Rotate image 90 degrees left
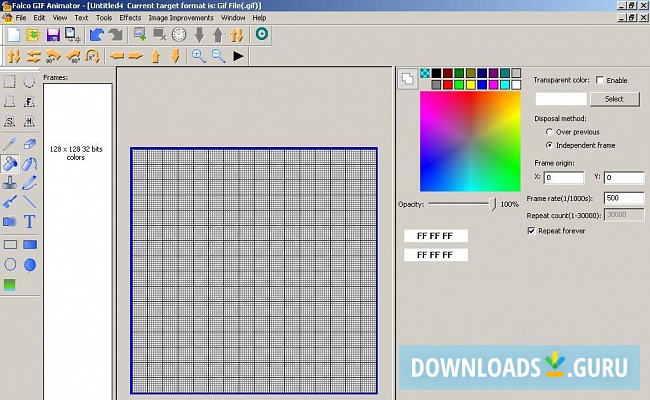Screen dimensions: 650x400 53,56
